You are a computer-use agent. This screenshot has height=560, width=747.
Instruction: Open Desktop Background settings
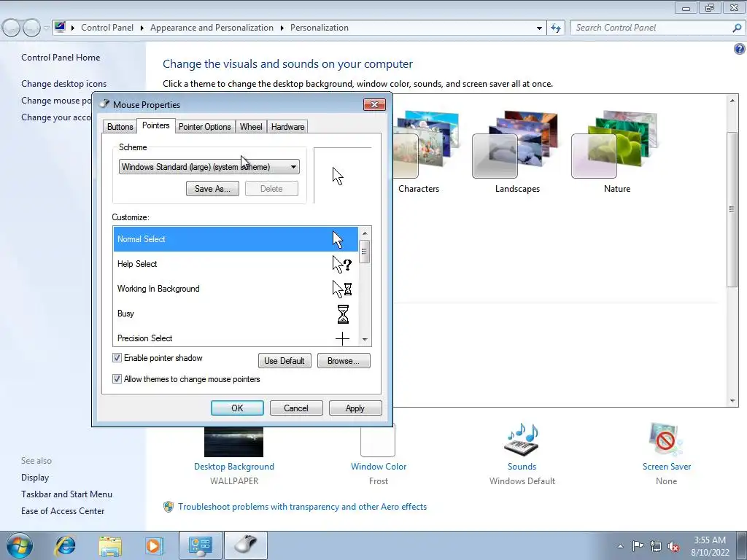(234, 467)
